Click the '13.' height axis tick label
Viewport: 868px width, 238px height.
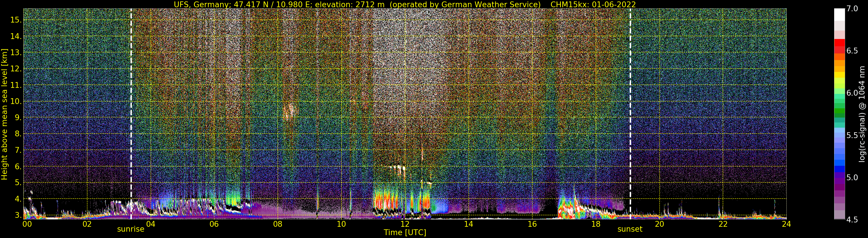[x=16, y=53]
